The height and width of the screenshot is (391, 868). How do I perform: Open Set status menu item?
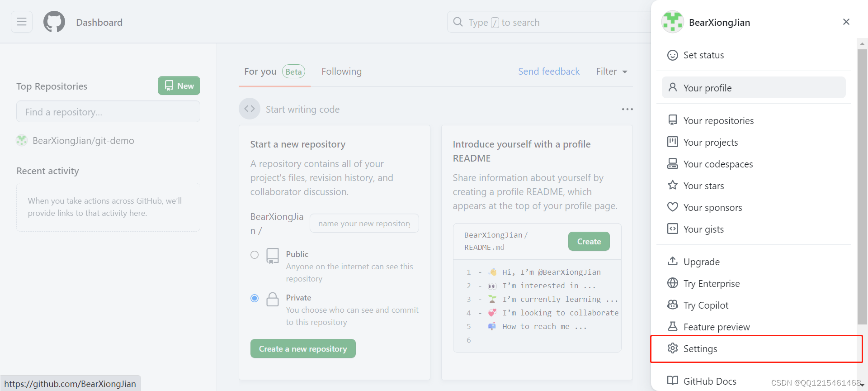pyautogui.click(x=754, y=55)
